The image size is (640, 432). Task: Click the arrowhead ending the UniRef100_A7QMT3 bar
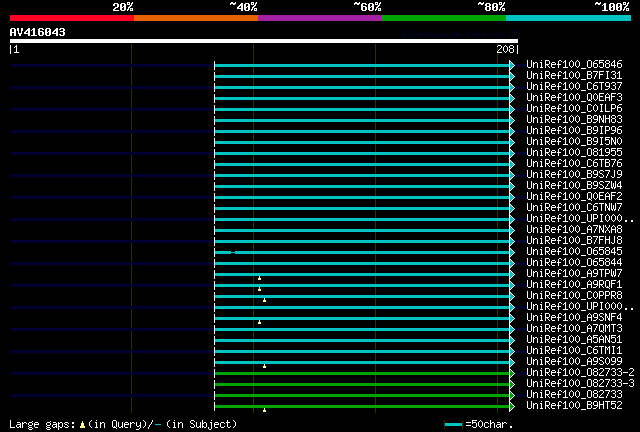point(512,329)
